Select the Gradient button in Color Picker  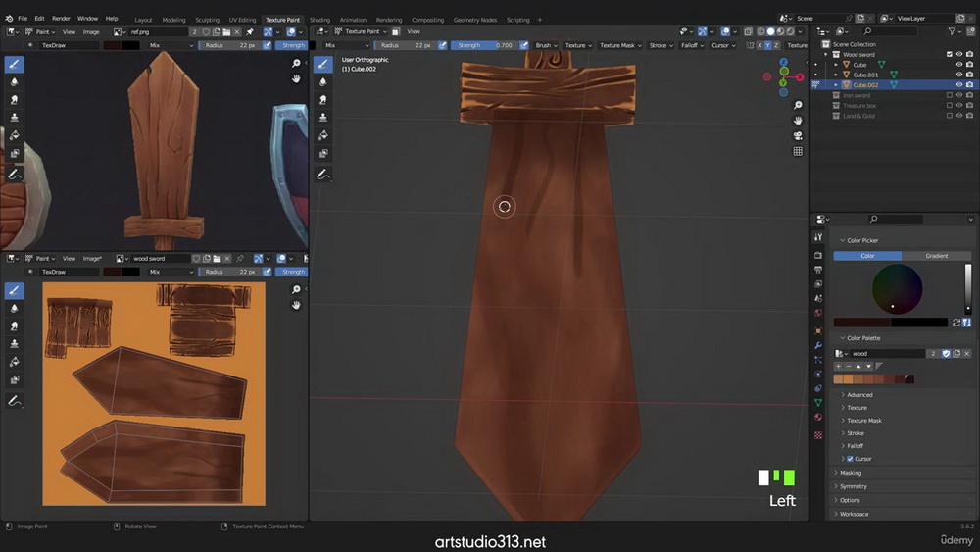[x=936, y=256]
